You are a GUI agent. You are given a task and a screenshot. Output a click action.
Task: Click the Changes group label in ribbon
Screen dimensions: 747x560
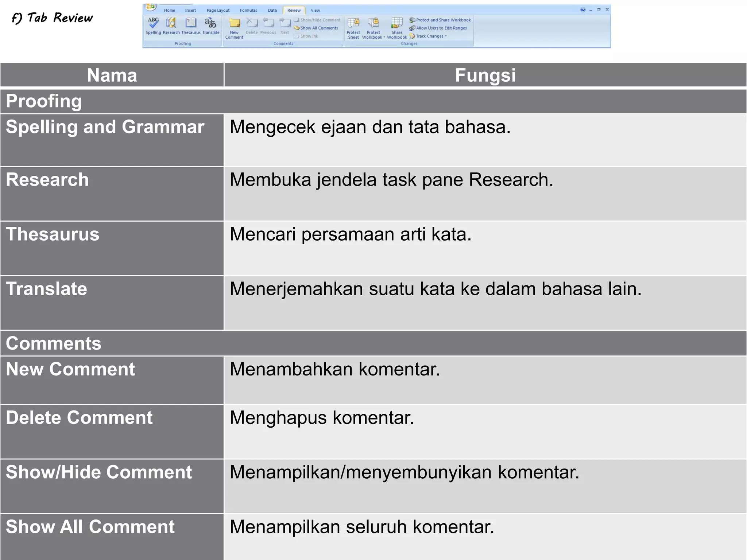pyautogui.click(x=409, y=44)
